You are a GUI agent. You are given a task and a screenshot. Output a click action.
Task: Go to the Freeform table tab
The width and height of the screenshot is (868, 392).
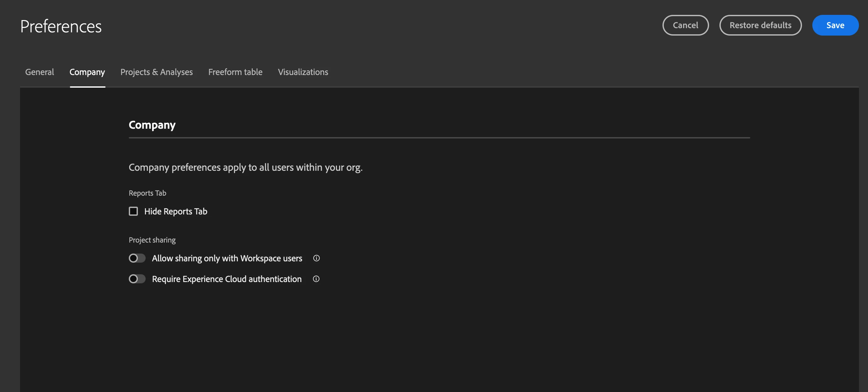[235, 72]
